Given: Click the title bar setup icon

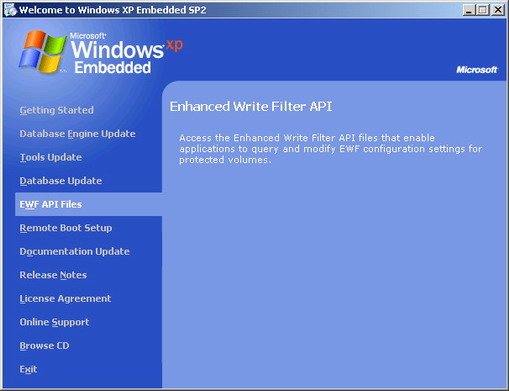Looking at the screenshot, I should (10, 10).
